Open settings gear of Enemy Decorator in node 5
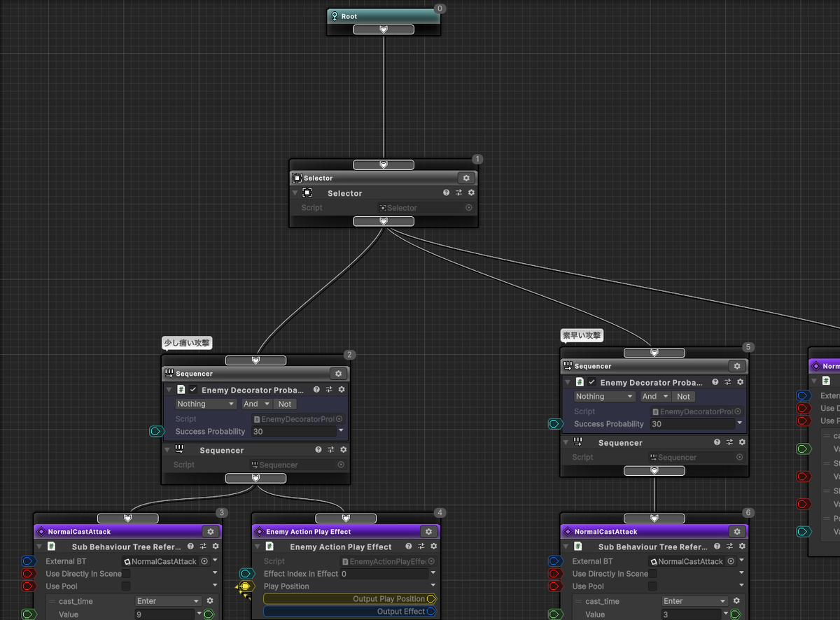 (x=740, y=382)
